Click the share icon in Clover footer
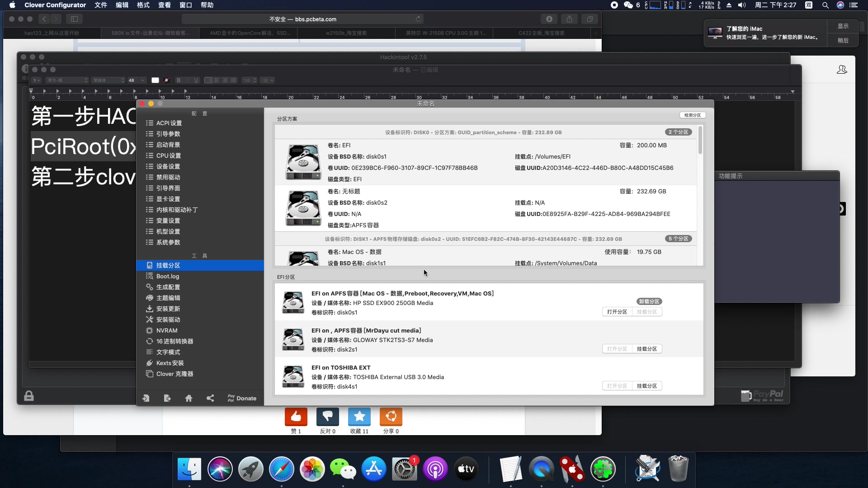 pos(210,398)
